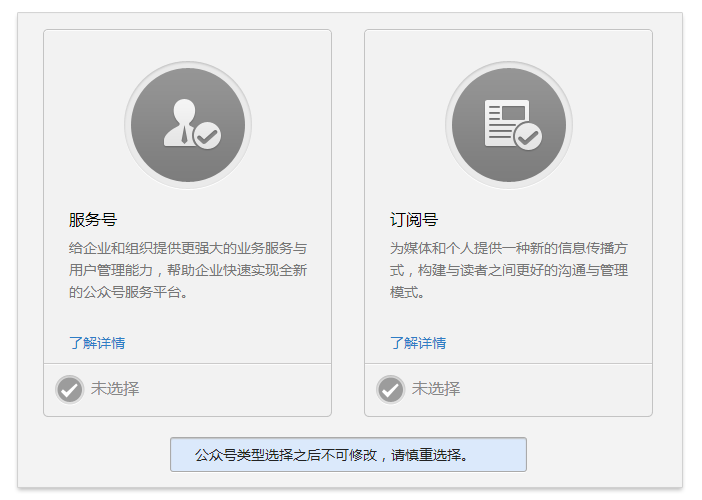
Task: Click the 服务号 businessman icon
Action: 188,125
